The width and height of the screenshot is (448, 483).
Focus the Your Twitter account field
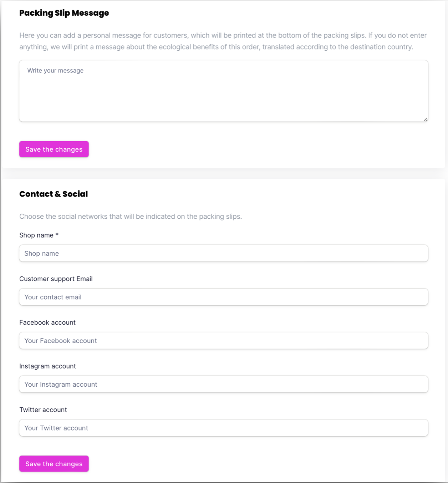coord(223,428)
